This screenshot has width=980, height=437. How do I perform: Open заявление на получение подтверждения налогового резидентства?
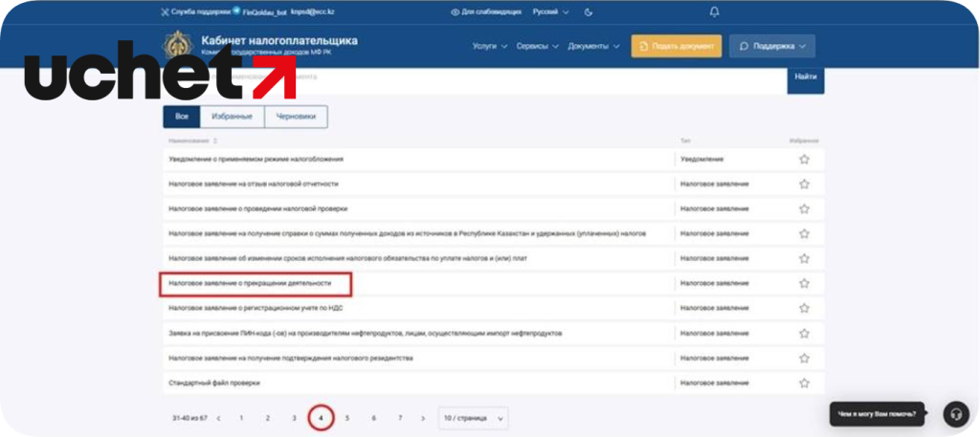(x=291, y=359)
